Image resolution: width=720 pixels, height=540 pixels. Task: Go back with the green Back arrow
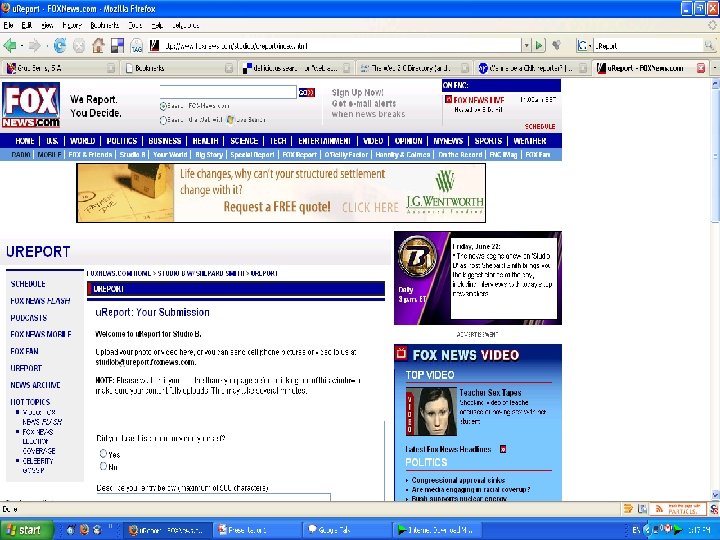coord(10,45)
